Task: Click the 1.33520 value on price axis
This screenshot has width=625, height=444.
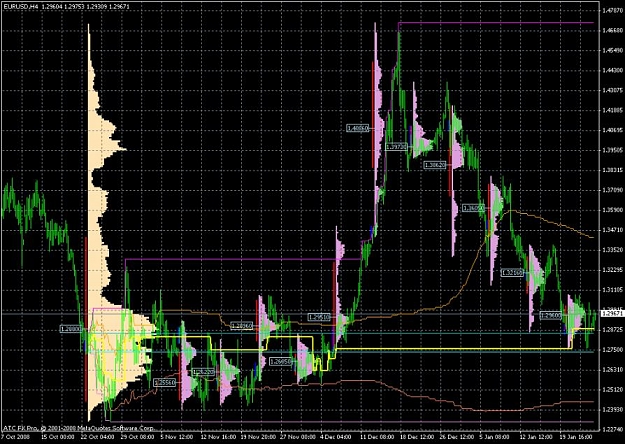Action: (613, 250)
